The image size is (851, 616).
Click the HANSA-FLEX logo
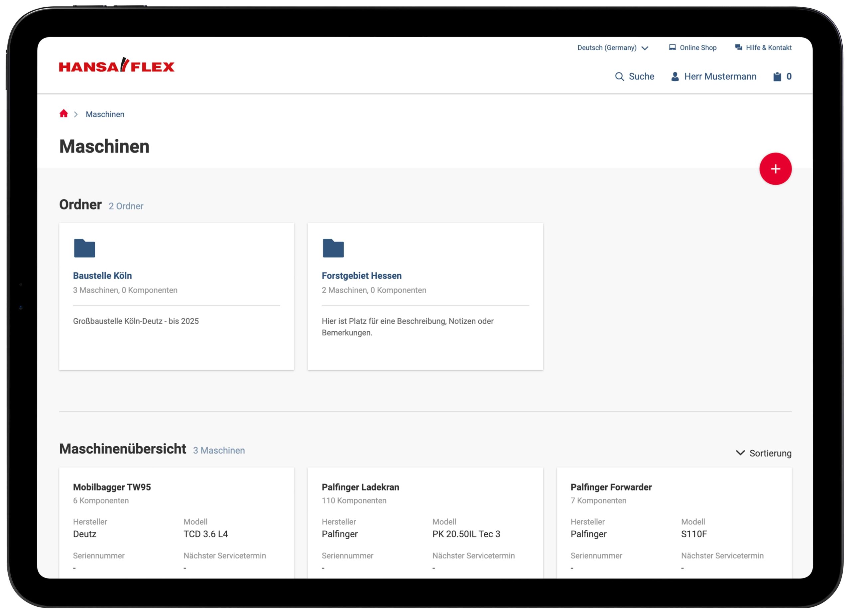click(x=117, y=66)
